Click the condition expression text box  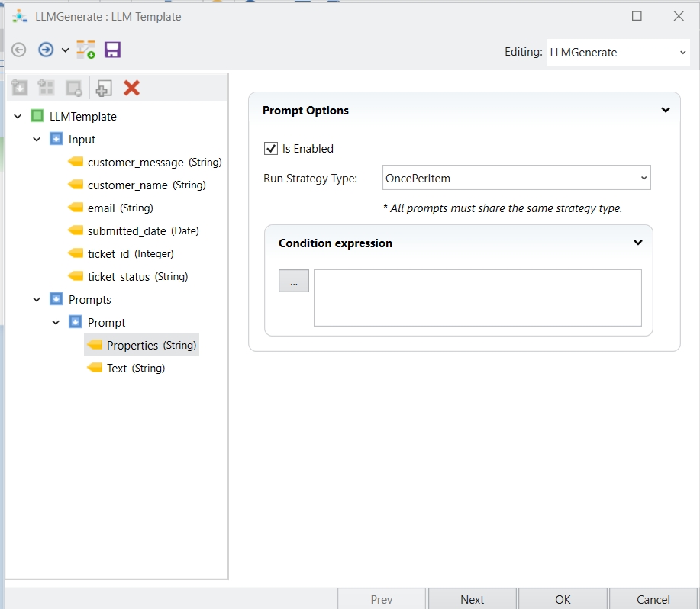click(x=477, y=298)
